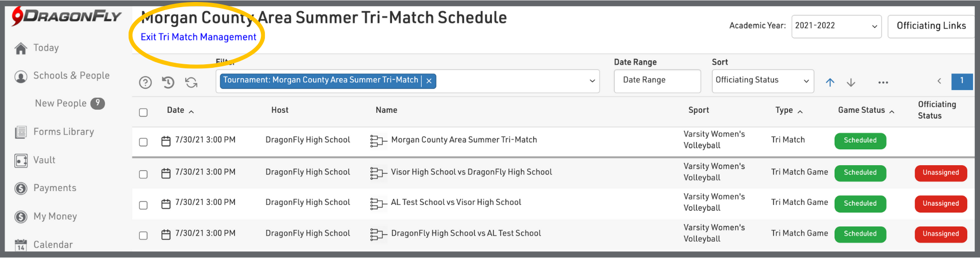Click the Exit Tri Match Management link
The width and height of the screenshot is (980, 258).
point(199,37)
